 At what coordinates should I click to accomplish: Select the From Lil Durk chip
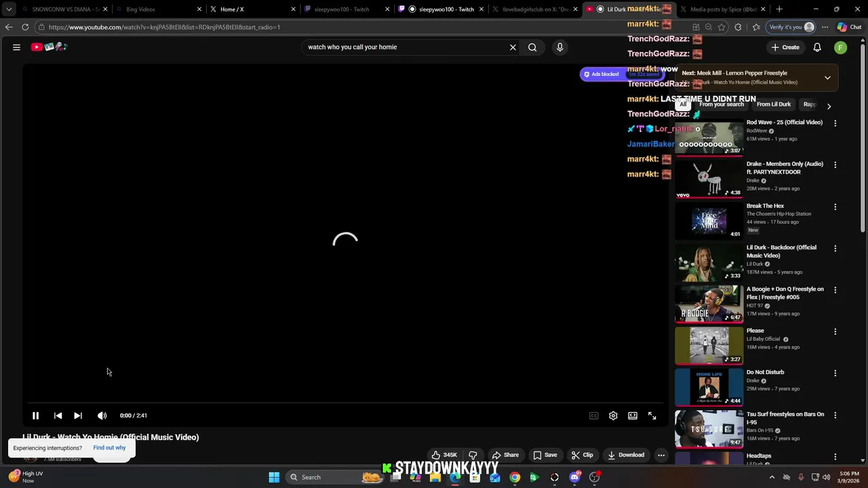774,104
